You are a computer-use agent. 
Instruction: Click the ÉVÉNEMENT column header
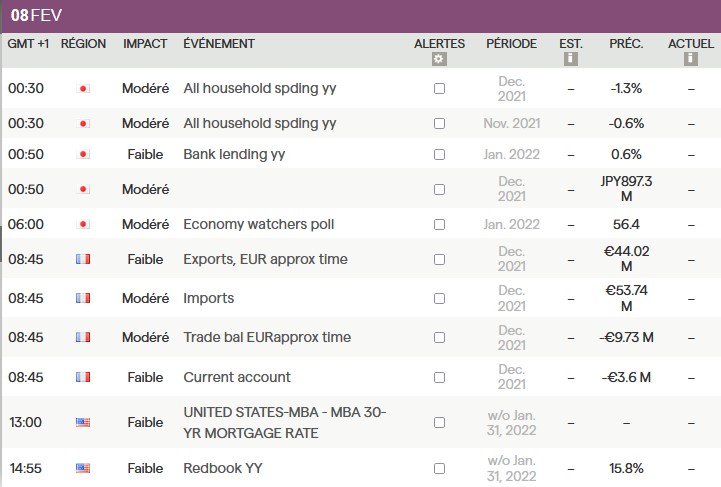219,44
